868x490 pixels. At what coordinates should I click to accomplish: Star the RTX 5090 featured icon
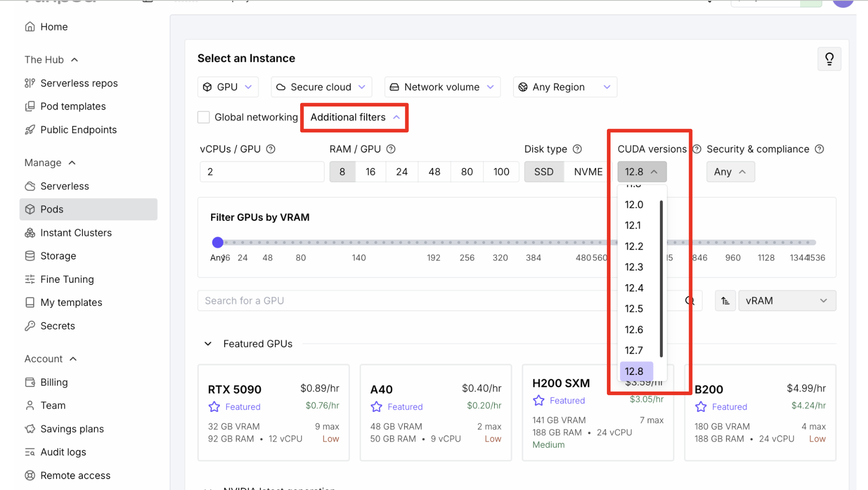click(214, 407)
